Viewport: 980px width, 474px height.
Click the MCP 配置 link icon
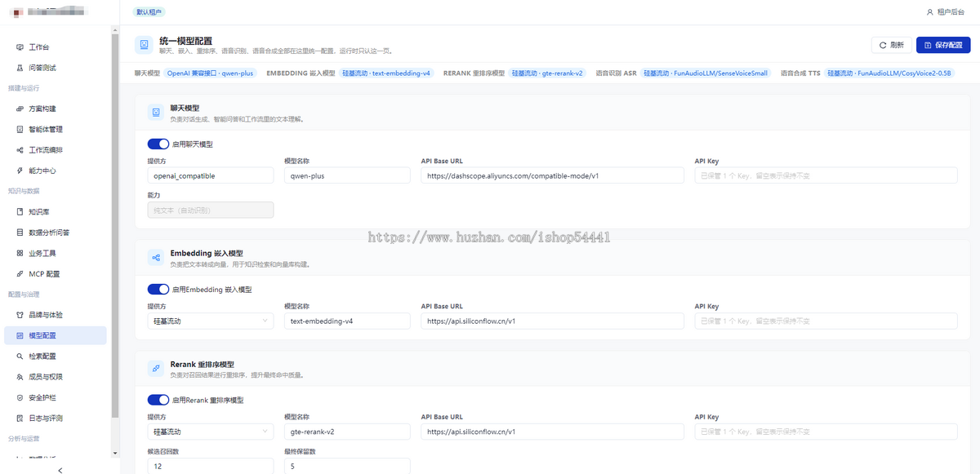pos(20,274)
